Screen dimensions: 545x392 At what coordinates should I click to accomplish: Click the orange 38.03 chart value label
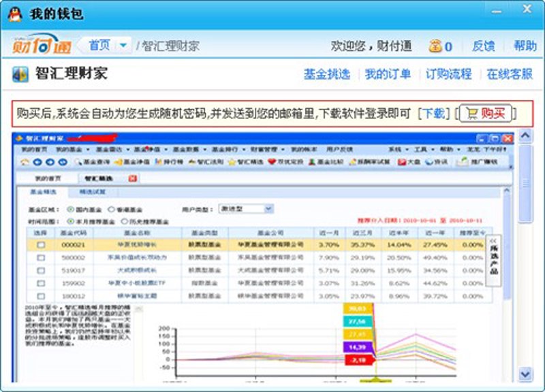[x=358, y=308]
